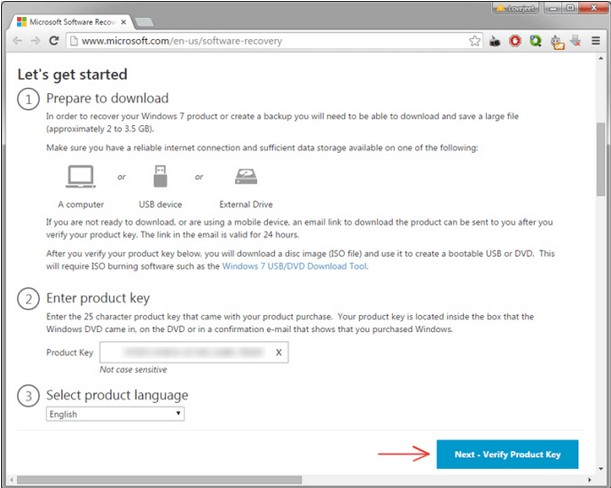Open the English language dropdown
Screen dimensions: 611x488
point(115,414)
